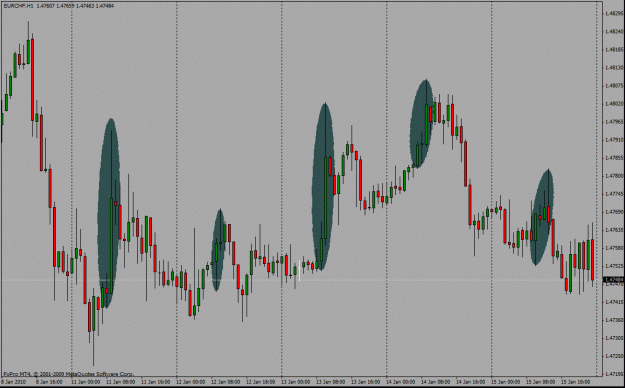
Task: Click price label 1.47525 on the axis
Action: (x=614, y=266)
